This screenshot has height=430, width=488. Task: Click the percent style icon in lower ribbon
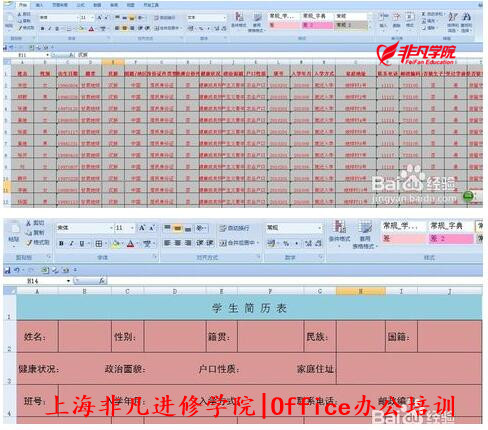(x=286, y=244)
